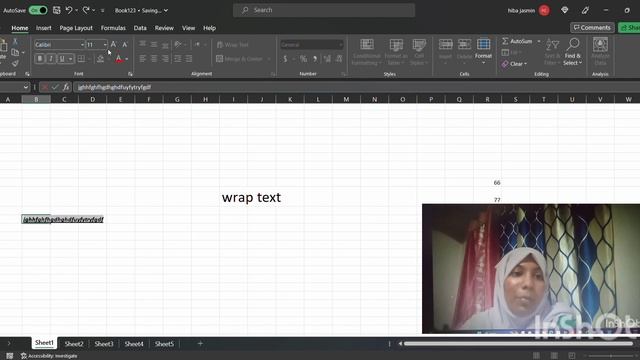
Task: Open the Insert ribbon tab
Action: (x=44, y=28)
